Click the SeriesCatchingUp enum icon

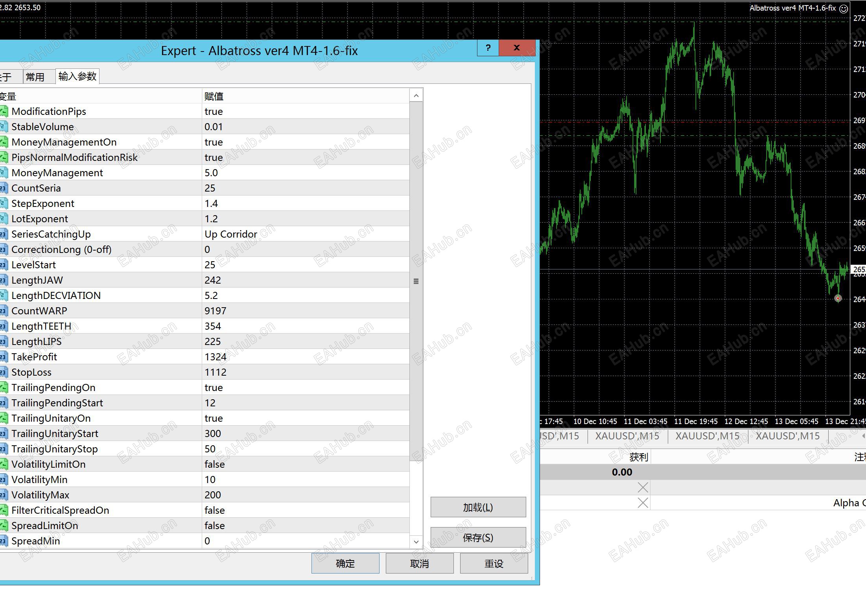[x=4, y=234]
